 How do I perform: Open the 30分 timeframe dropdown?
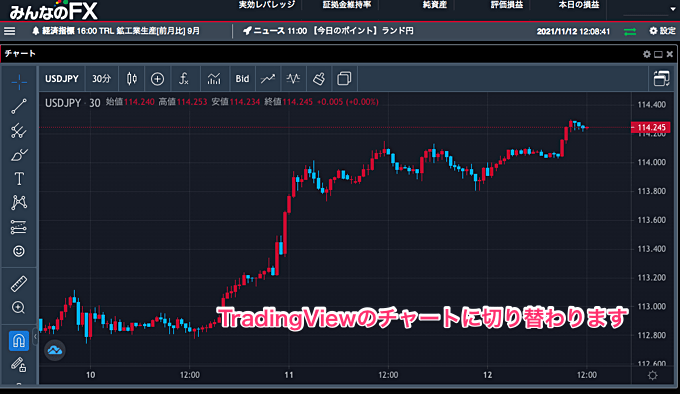[x=101, y=78]
